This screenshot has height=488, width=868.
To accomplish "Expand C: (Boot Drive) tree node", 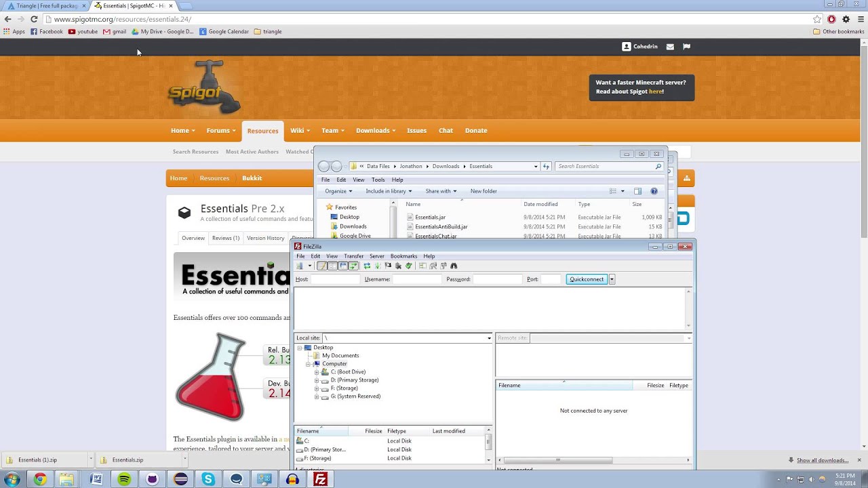I will 317,372.
